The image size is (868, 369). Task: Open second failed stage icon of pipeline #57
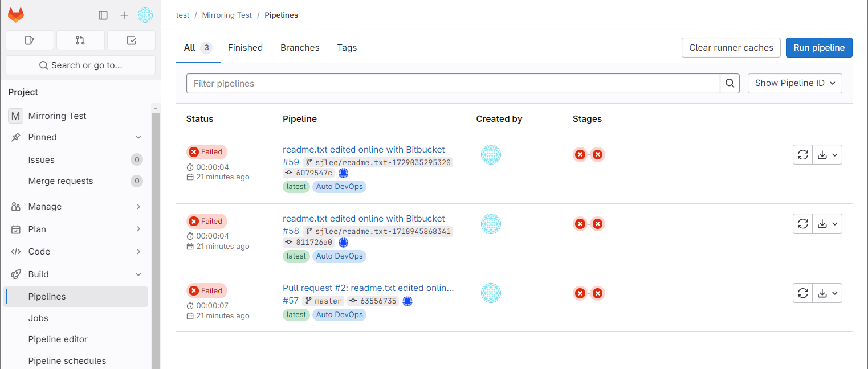click(x=597, y=293)
